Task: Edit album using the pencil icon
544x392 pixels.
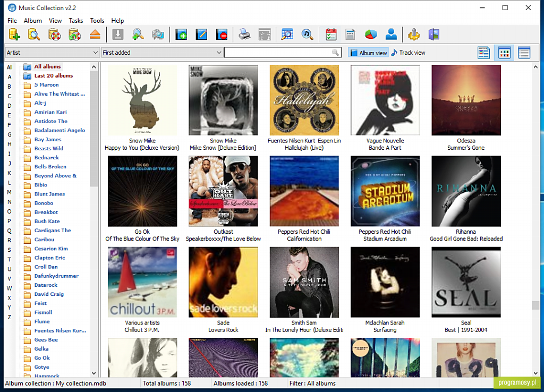Action: [201, 35]
